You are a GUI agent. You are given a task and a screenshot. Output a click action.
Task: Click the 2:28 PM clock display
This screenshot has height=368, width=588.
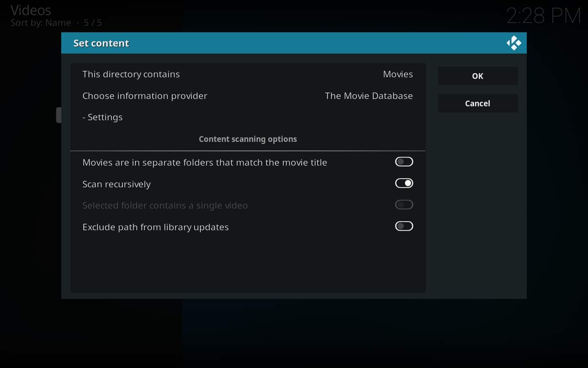(543, 16)
